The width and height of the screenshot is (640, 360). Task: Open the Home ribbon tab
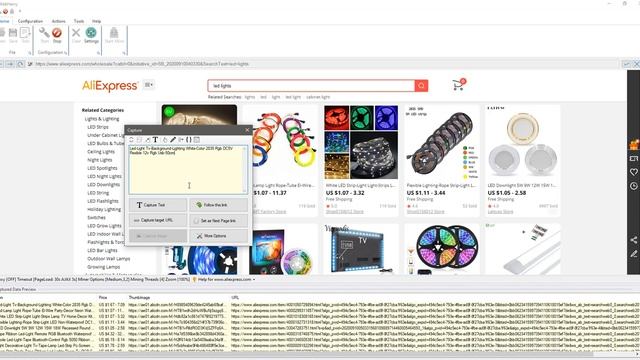point(4,21)
